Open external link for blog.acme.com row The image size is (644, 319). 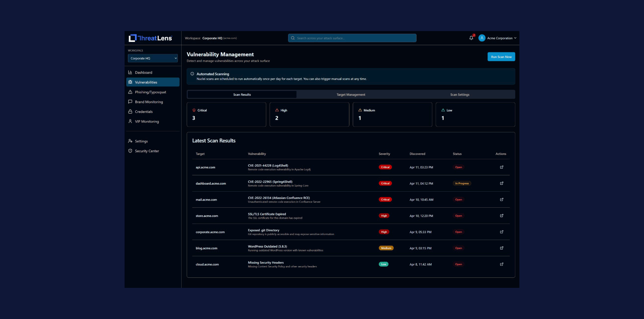pyautogui.click(x=502, y=248)
